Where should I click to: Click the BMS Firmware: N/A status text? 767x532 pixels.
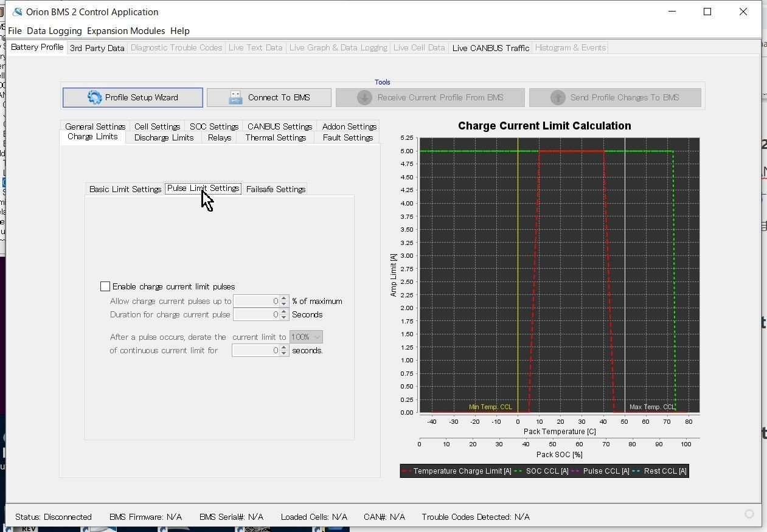pos(145,517)
